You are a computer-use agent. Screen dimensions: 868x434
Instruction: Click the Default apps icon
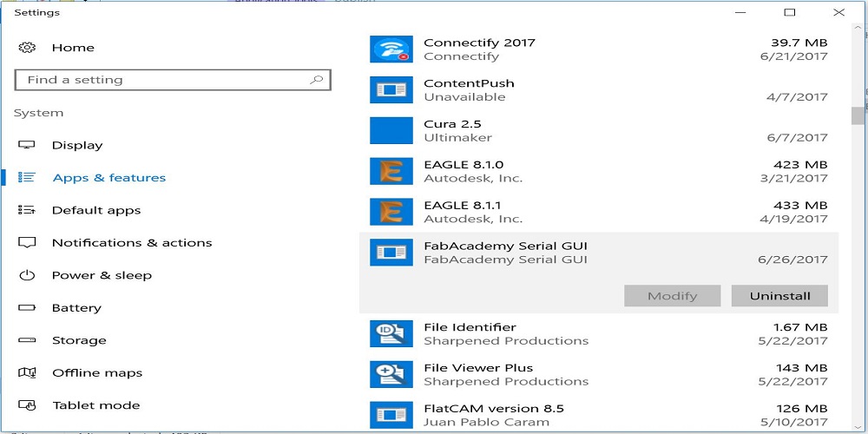pos(27,210)
